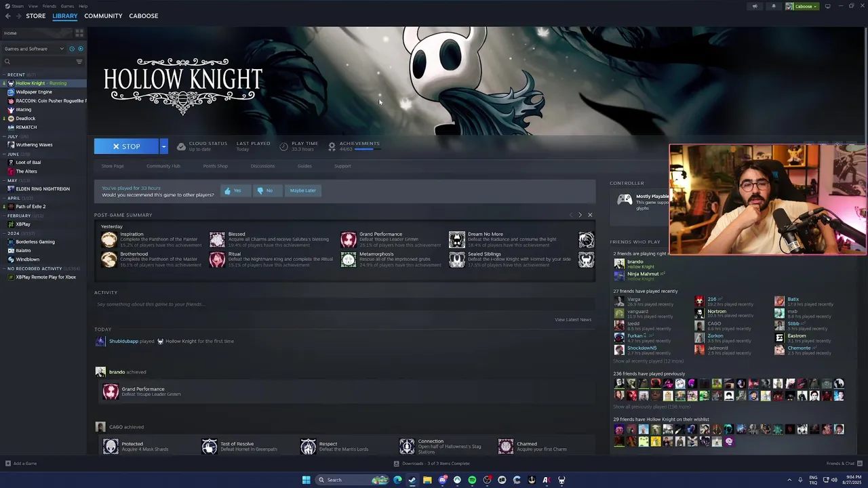Image resolution: width=868 pixels, height=488 pixels.
Task: Show previous post-game summary achievements
Action: click(571, 215)
